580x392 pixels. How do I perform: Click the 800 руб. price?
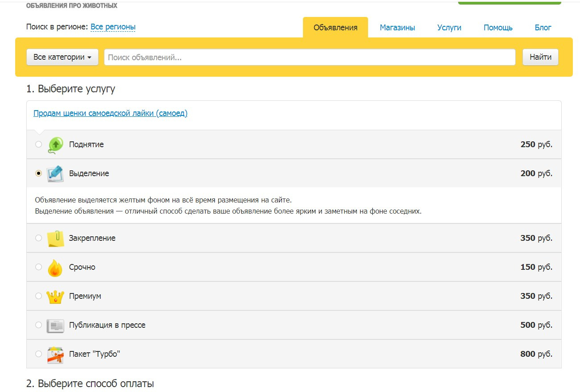pyautogui.click(x=536, y=354)
